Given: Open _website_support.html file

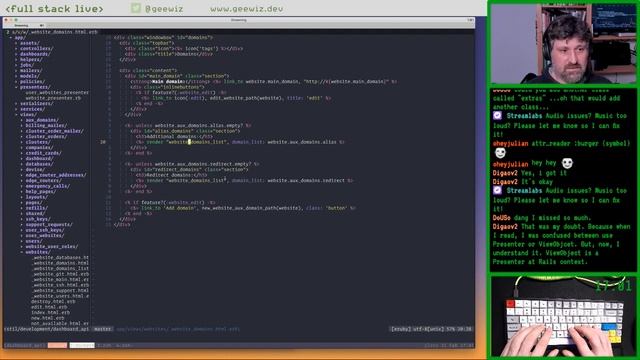Looking at the screenshot, I should point(60,291).
